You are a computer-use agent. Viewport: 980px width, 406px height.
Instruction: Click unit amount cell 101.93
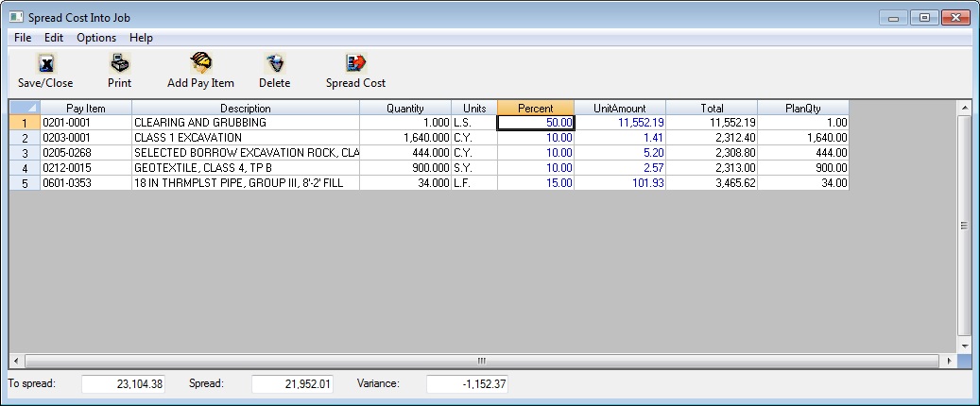click(x=620, y=183)
